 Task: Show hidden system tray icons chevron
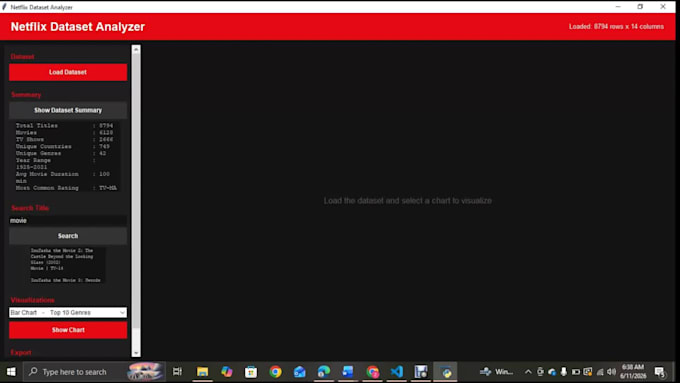(528, 372)
